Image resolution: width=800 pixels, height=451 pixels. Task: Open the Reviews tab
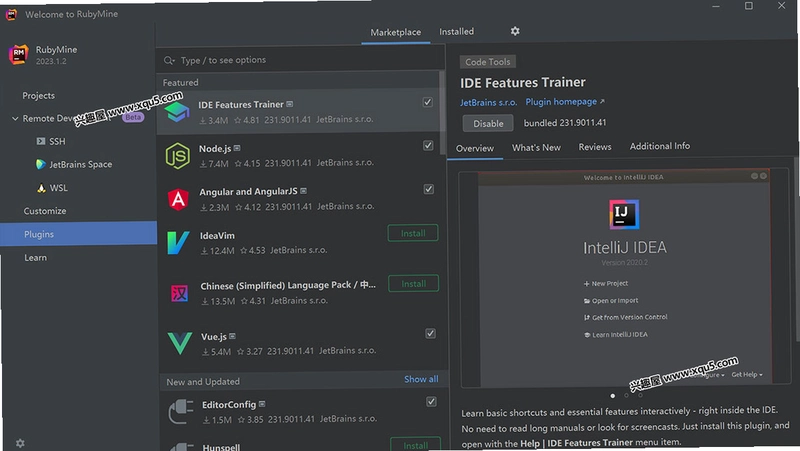tap(595, 147)
